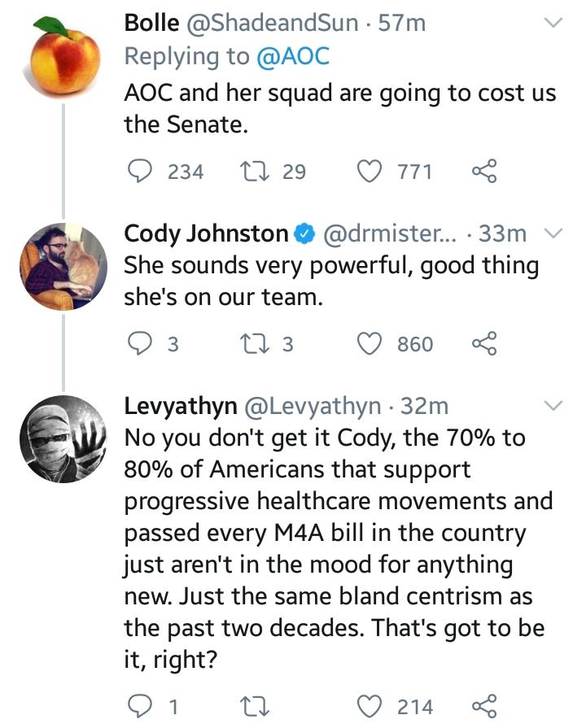586x728 pixels.
Task: Retweet Cody Johnston's tweet
Action: pyautogui.click(x=254, y=343)
